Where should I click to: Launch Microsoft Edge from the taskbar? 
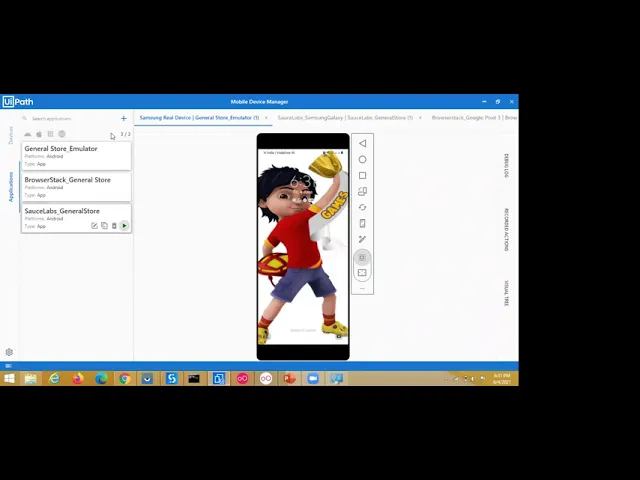[x=101, y=378]
